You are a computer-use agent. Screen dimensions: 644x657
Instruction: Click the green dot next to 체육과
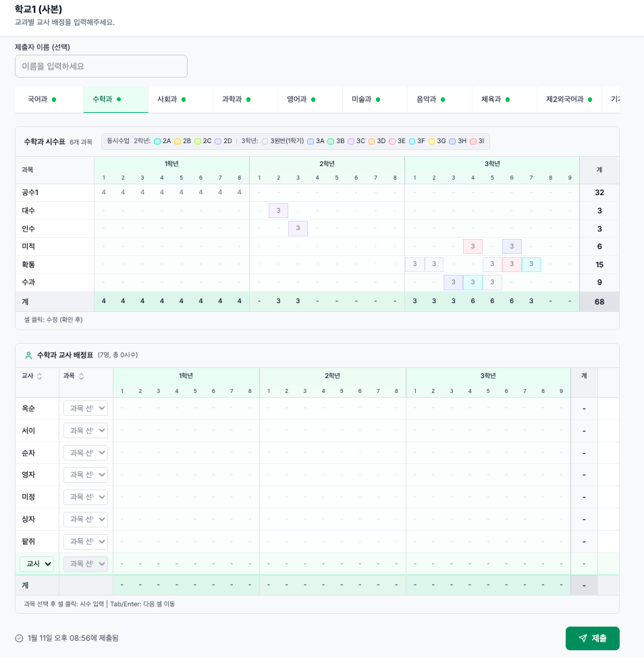(x=507, y=99)
